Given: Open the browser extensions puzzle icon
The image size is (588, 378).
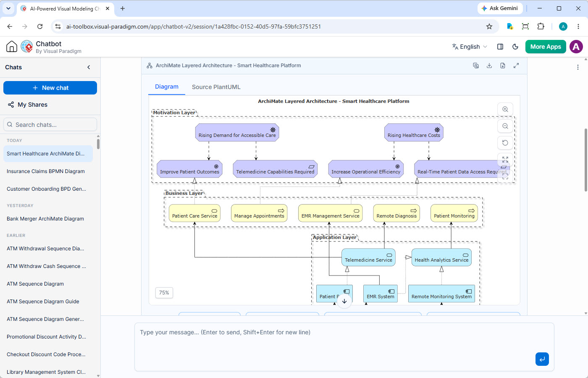Looking at the screenshot, I should click(x=541, y=26).
